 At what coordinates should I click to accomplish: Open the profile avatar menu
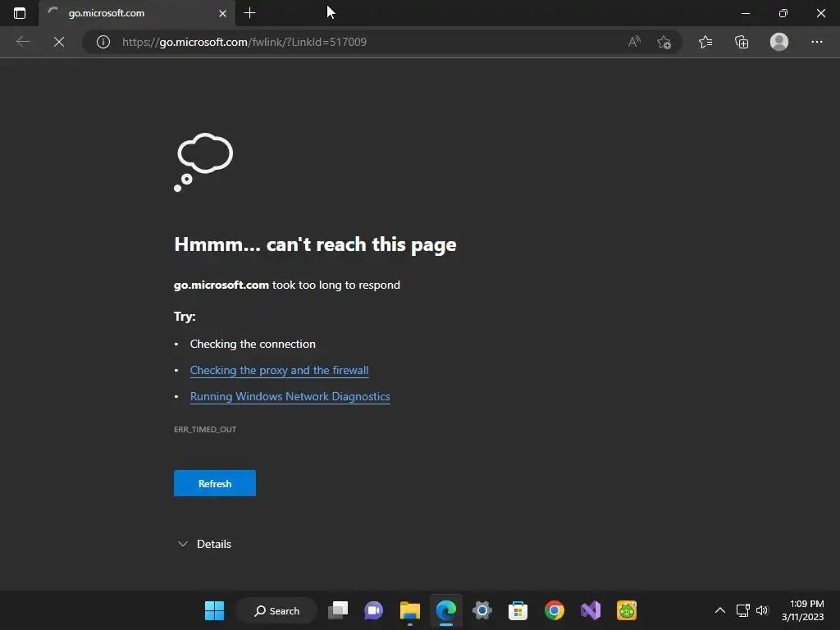[779, 42]
